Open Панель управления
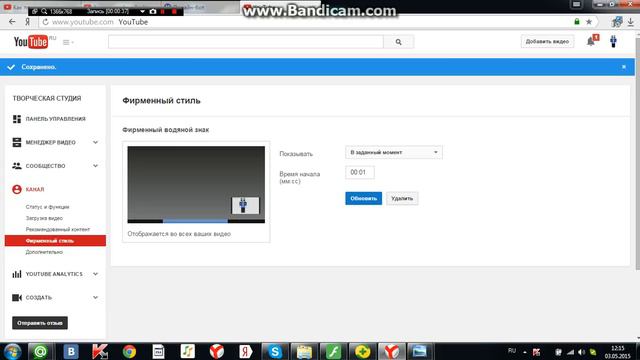640x360 pixels. click(x=56, y=119)
